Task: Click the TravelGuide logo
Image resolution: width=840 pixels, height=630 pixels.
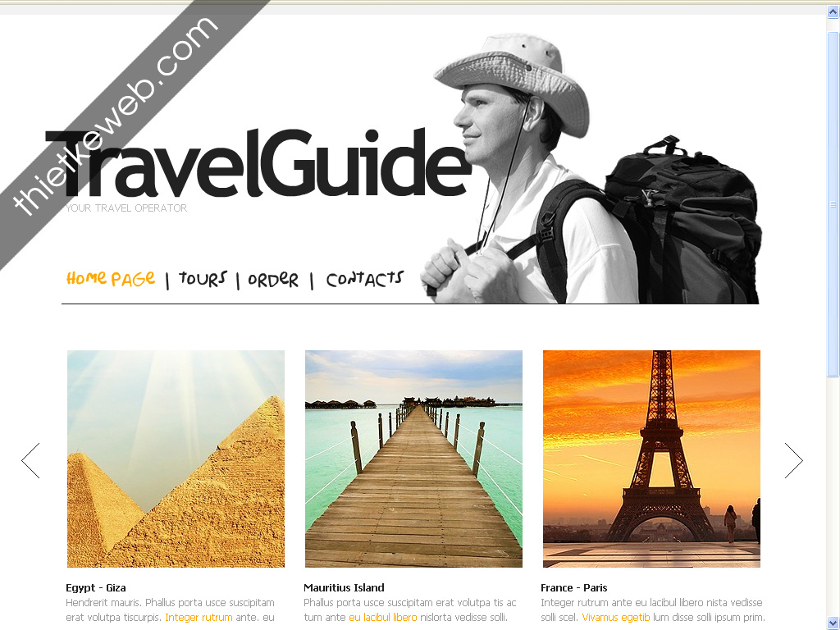Action: tap(257, 163)
